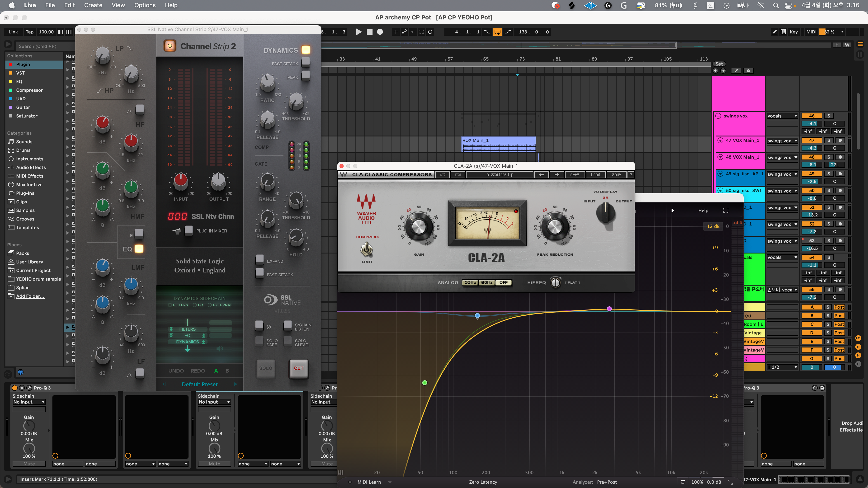Image resolution: width=868 pixels, height=488 pixels.
Task: Toggle the SSL Channel Strip 2 power button
Action: 170,46
